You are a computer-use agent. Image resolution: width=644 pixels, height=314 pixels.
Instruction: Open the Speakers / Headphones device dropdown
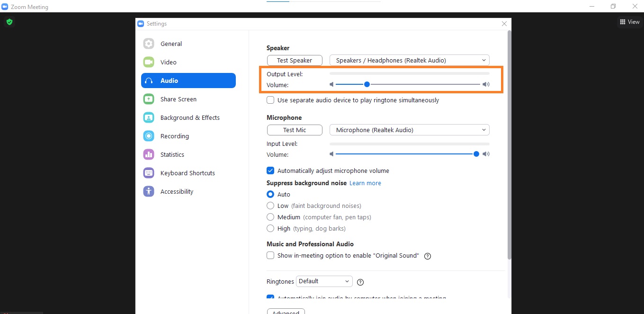pyautogui.click(x=410, y=60)
